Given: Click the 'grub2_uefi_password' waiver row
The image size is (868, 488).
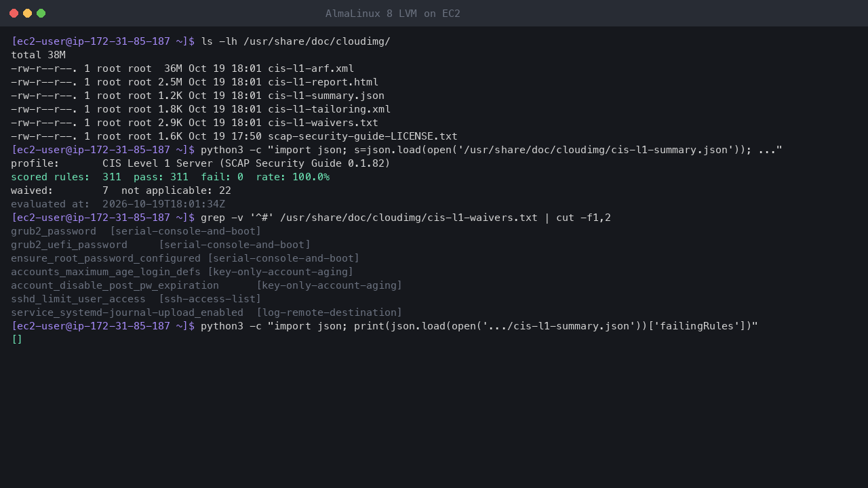Looking at the screenshot, I should tap(161, 245).
